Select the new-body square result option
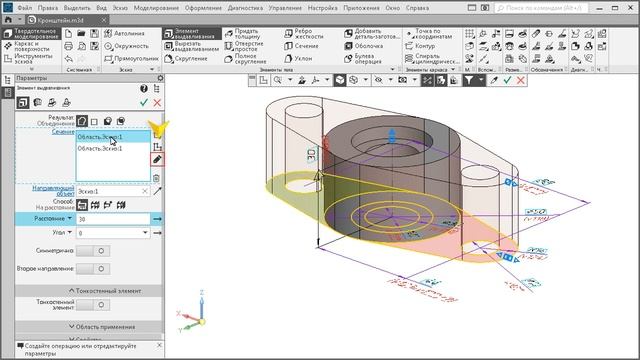 (x=94, y=122)
